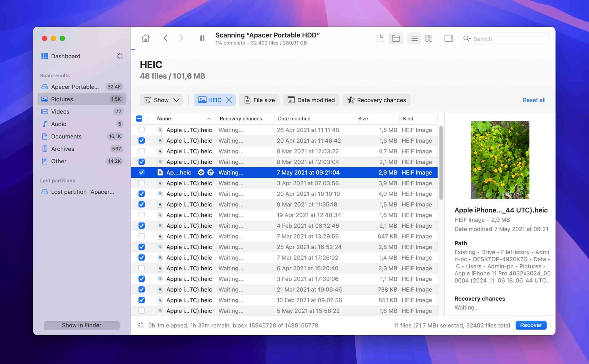Click file icon of 21 Mar 2021 row
This screenshot has width=589, height=364.
[160, 290]
